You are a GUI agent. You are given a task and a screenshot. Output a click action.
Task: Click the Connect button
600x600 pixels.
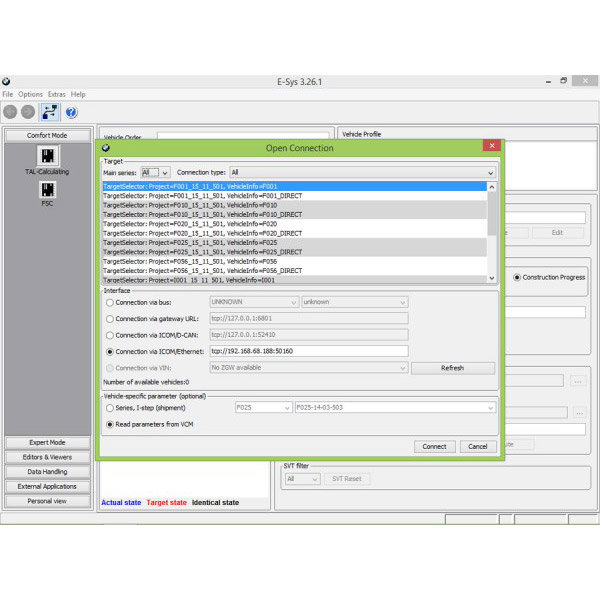[434, 446]
